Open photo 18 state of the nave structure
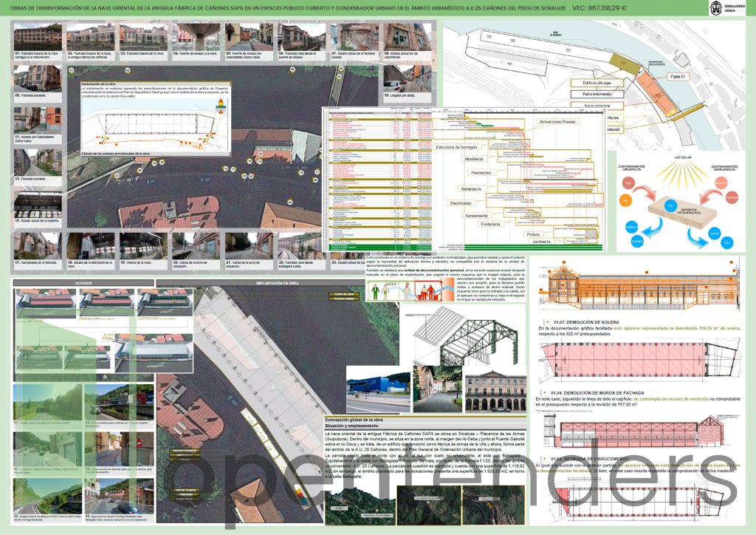The width and height of the screenshot is (756, 535). pos(91,246)
